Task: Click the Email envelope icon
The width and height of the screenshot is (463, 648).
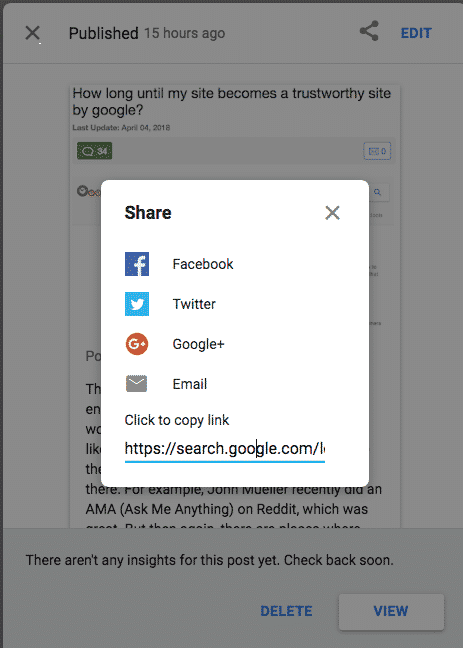Action: tap(136, 384)
